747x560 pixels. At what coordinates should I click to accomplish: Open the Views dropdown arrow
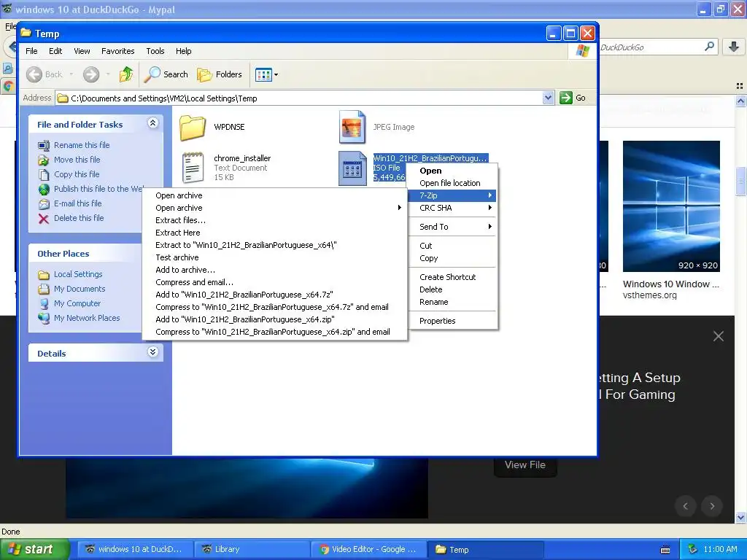pyautogui.click(x=276, y=75)
